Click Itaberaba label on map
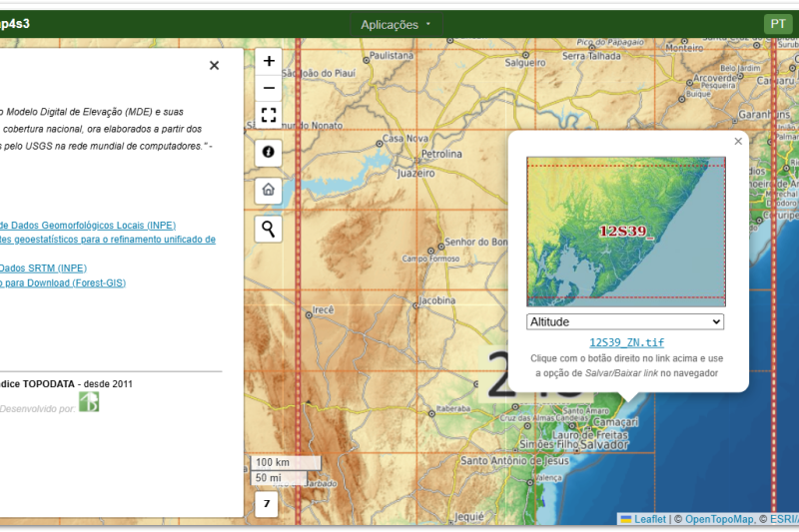The width and height of the screenshot is (799, 532). pyautogui.click(x=453, y=408)
